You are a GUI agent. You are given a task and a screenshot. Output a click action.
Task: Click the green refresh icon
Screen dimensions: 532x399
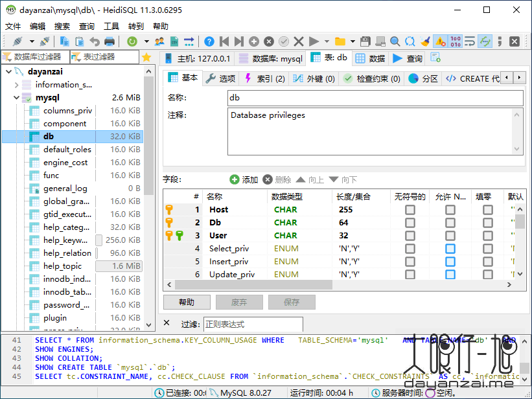coord(132,41)
